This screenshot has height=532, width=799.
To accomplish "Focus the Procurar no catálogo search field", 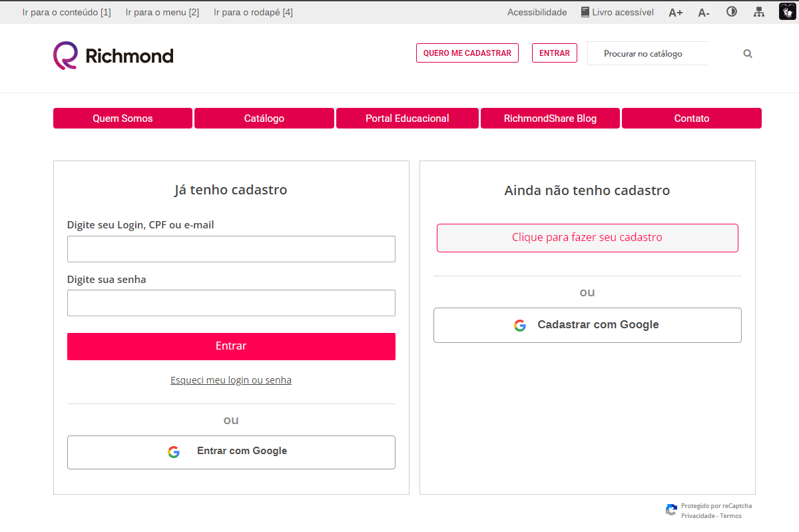I will tap(648, 53).
